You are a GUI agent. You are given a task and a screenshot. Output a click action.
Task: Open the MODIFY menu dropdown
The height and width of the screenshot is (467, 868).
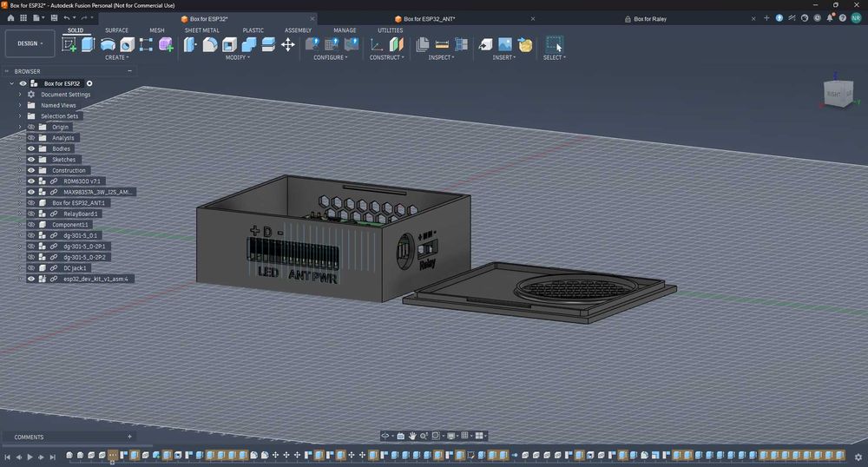click(x=238, y=57)
